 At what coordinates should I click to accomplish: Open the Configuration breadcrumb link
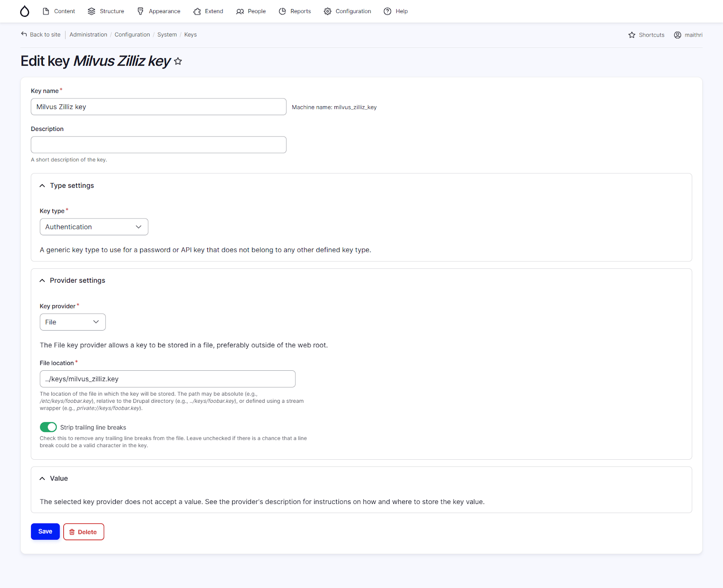[x=132, y=35]
